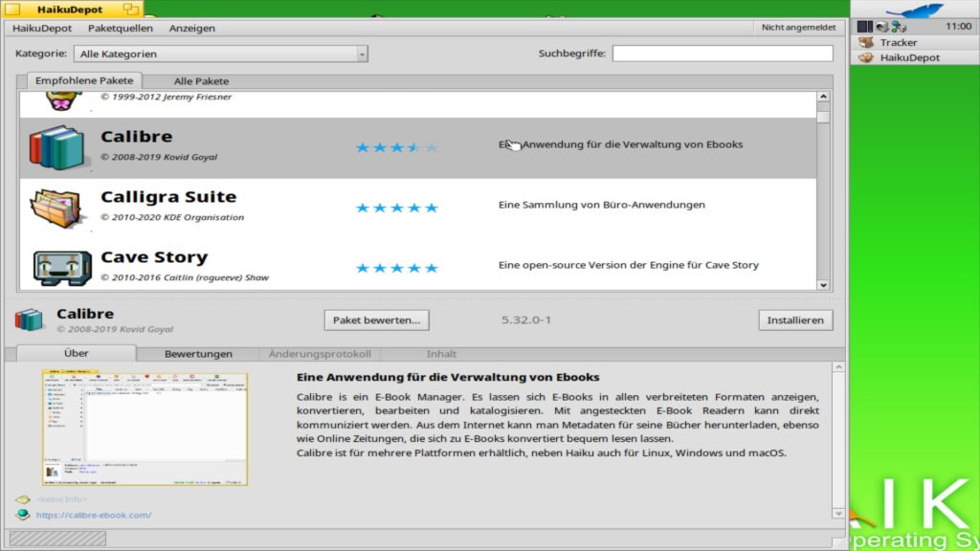Click the heading 'Eine Anwendung für die Verwaltung von Ebooks'
980x551 pixels.
[448, 377]
